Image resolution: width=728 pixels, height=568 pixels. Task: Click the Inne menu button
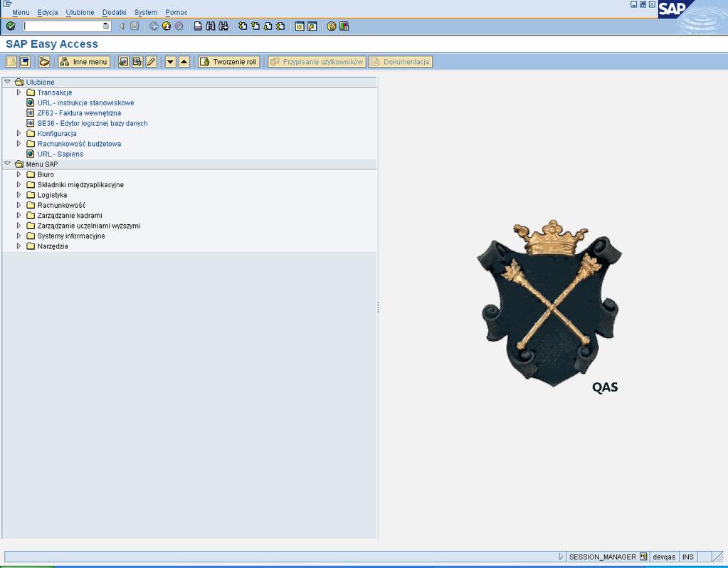click(84, 62)
